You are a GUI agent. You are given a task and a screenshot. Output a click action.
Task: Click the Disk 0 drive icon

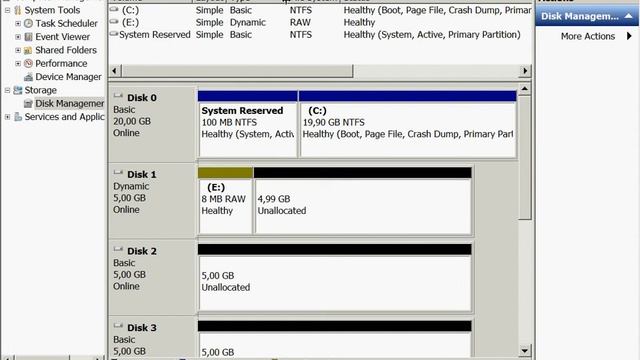(118, 96)
